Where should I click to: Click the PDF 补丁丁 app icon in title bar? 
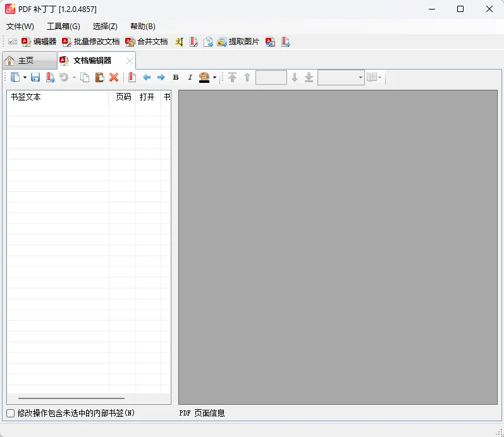(x=10, y=9)
